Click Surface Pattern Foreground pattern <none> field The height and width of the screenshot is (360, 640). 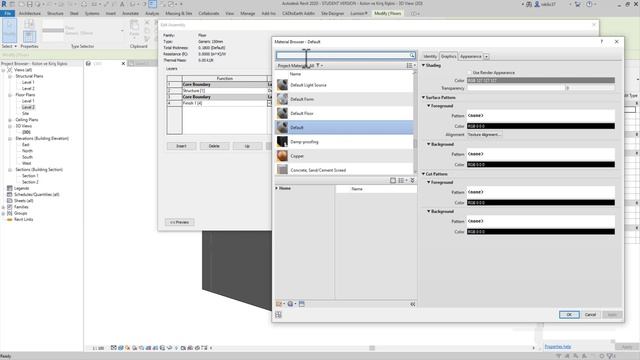tap(541, 116)
